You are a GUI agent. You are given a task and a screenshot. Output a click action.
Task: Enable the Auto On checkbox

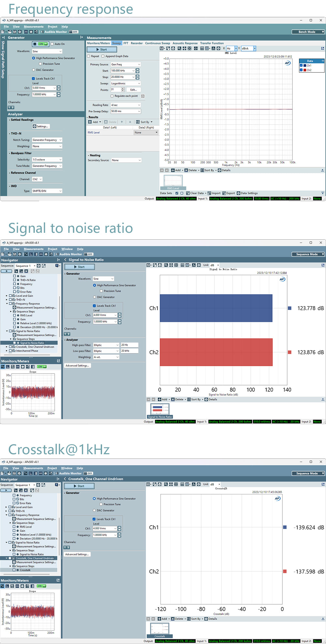coord(52,44)
